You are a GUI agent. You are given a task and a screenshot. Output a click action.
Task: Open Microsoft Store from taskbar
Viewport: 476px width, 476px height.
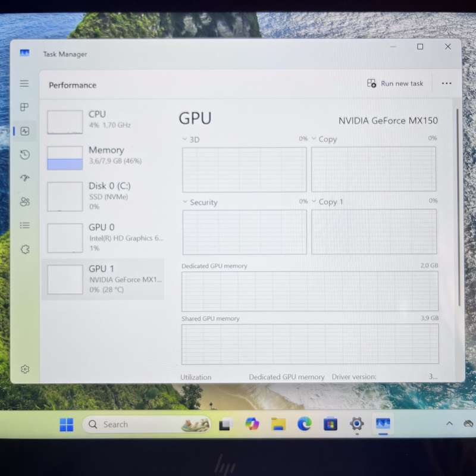tap(330, 424)
